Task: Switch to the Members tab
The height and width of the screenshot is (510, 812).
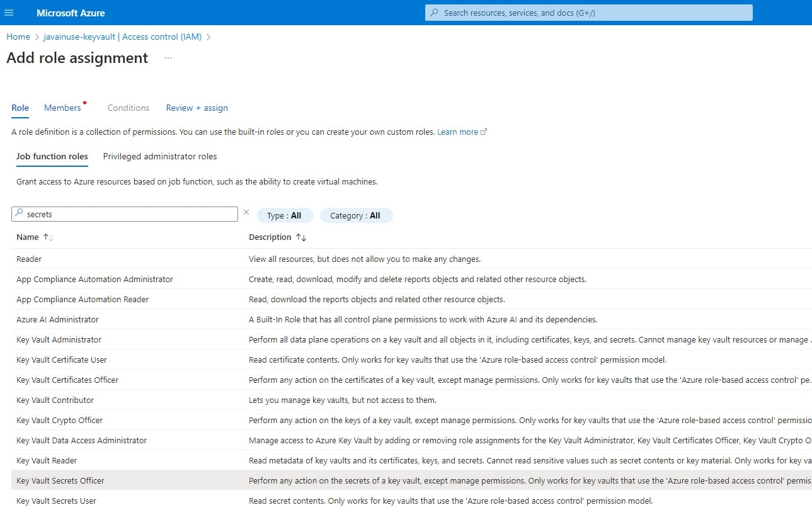Action: 62,108
